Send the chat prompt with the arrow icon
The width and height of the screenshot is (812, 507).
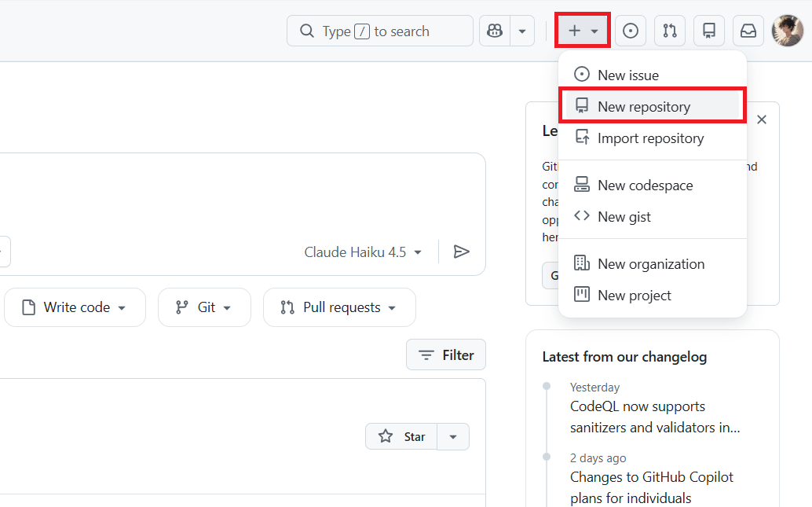pyautogui.click(x=462, y=252)
